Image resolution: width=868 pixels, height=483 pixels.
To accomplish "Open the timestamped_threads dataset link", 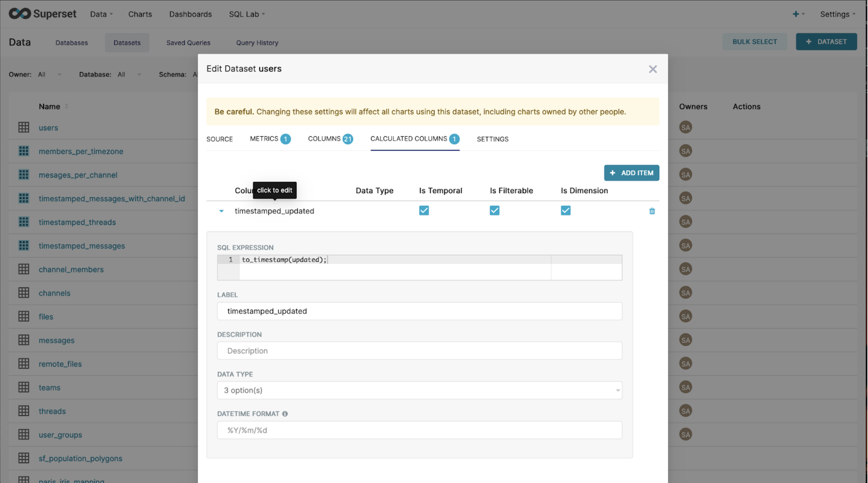I will 77,222.
